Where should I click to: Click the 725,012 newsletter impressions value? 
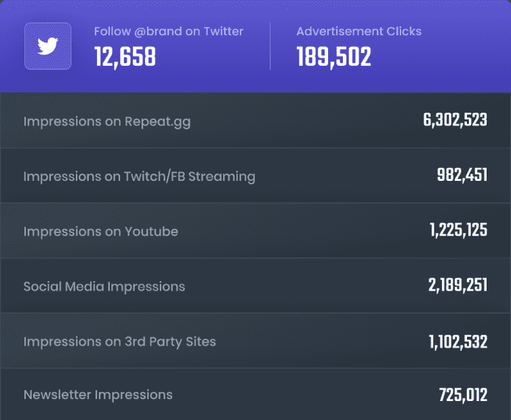coord(463,394)
